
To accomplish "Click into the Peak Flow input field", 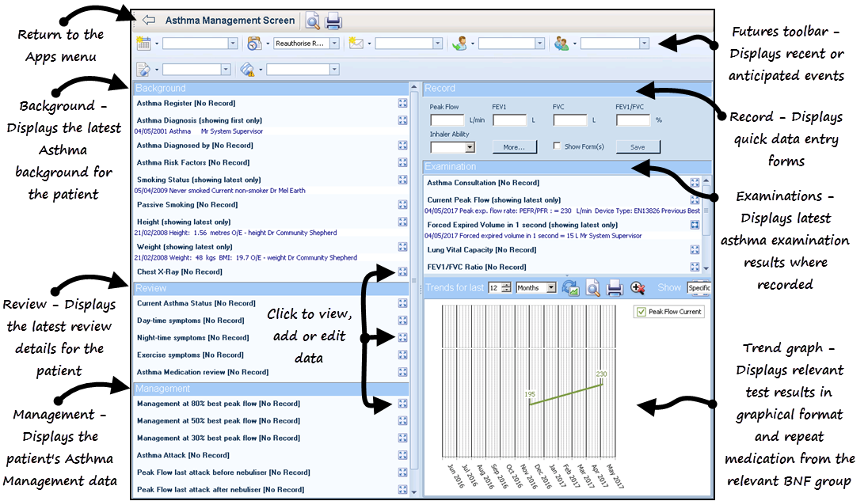I will tap(447, 120).
